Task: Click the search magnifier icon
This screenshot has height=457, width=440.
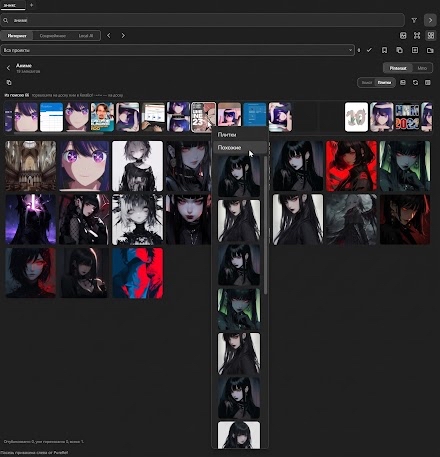Action: point(6,20)
